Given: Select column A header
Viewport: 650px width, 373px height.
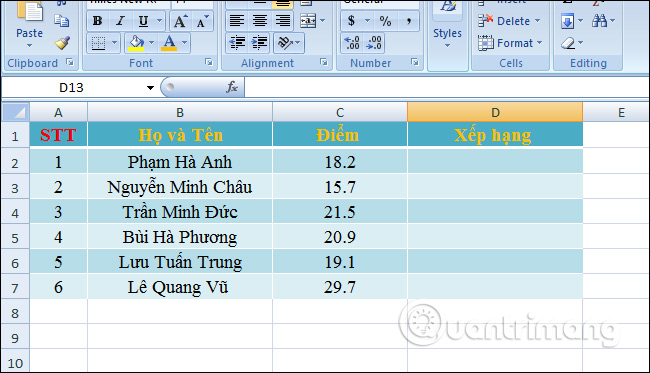Looking at the screenshot, I should coord(58,112).
